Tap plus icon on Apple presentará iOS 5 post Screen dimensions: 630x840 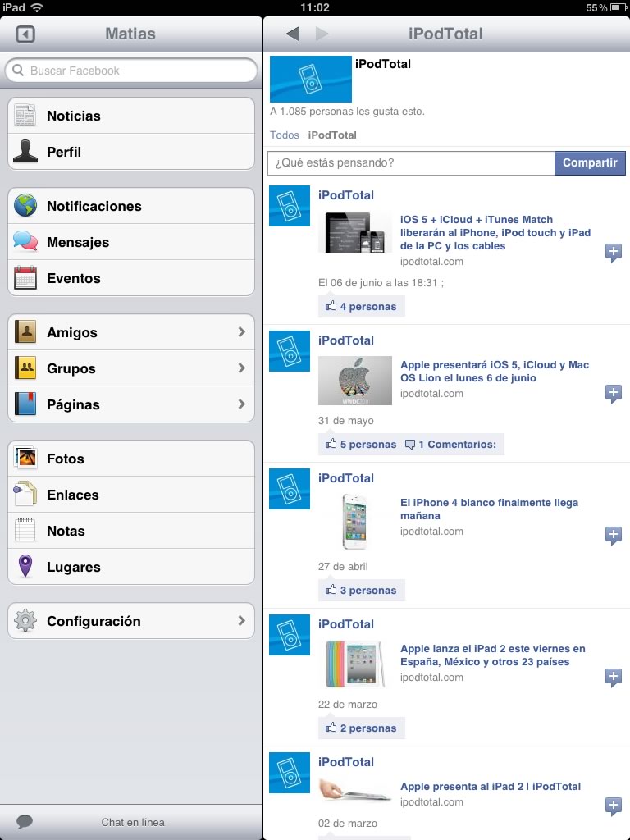click(614, 394)
